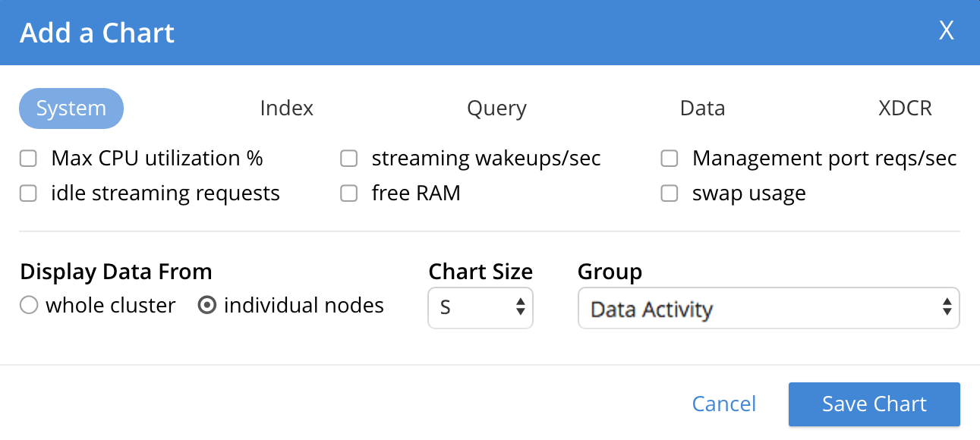Click the Add a Chart dialog title
Image resolution: width=980 pixels, height=440 pixels.
click(97, 33)
